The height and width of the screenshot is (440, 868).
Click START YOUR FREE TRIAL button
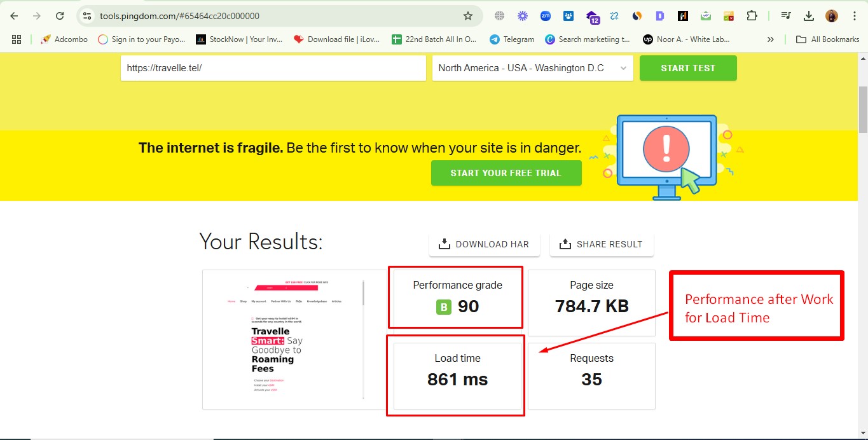[x=506, y=173]
